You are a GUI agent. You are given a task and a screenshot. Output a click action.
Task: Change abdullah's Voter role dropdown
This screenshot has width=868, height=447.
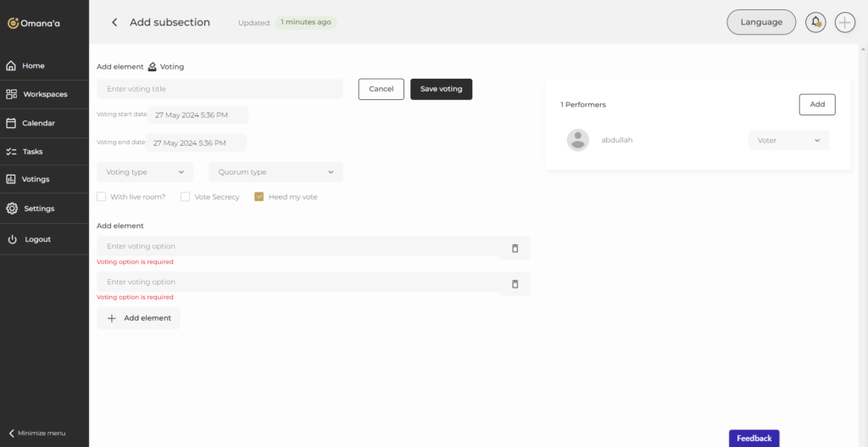pyautogui.click(x=788, y=141)
